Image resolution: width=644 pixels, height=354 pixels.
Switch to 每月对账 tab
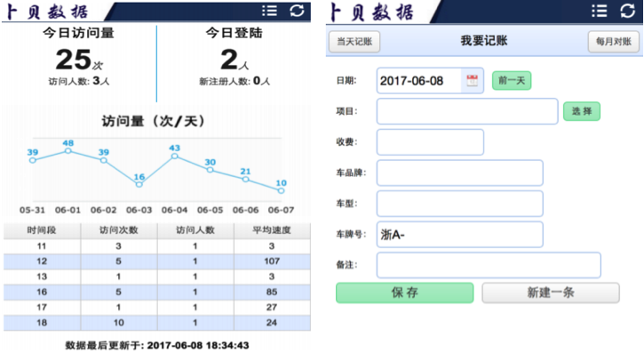click(614, 42)
